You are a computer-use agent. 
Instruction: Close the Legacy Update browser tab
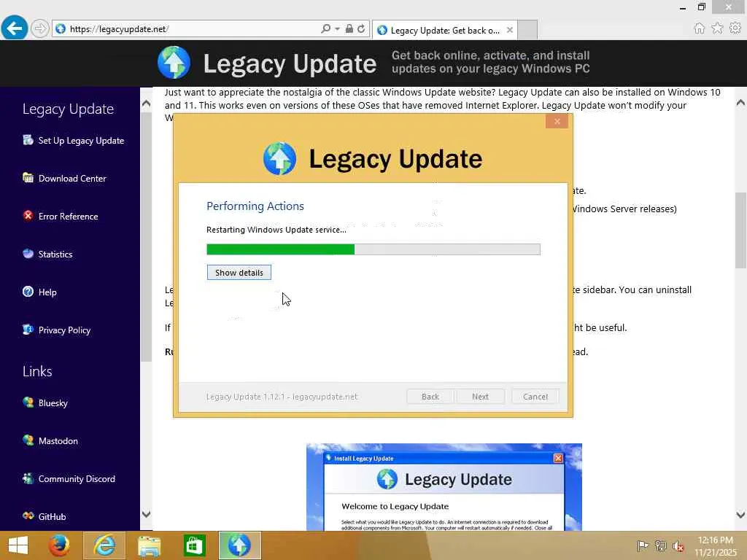click(x=510, y=30)
